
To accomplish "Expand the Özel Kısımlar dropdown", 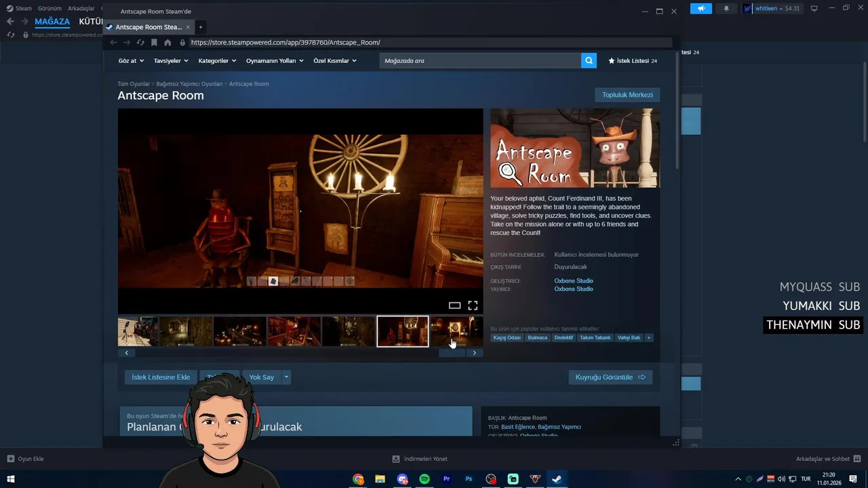I will (334, 60).
